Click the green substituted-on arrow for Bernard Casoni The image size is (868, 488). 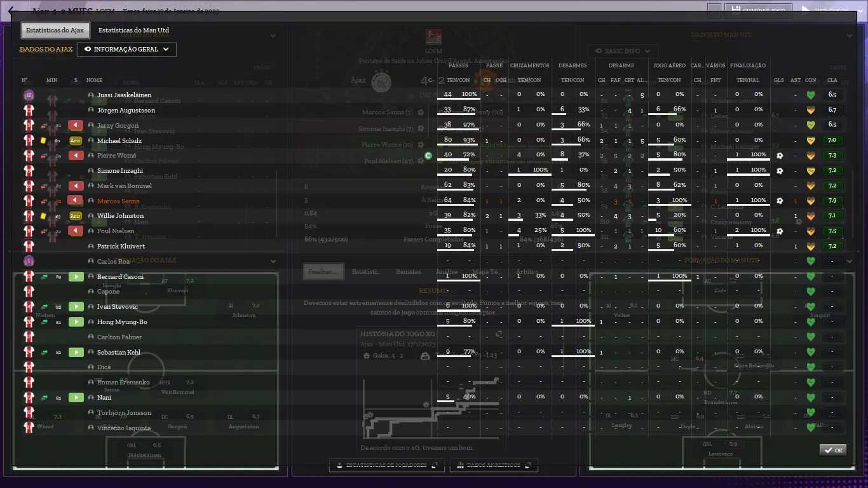point(76,277)
